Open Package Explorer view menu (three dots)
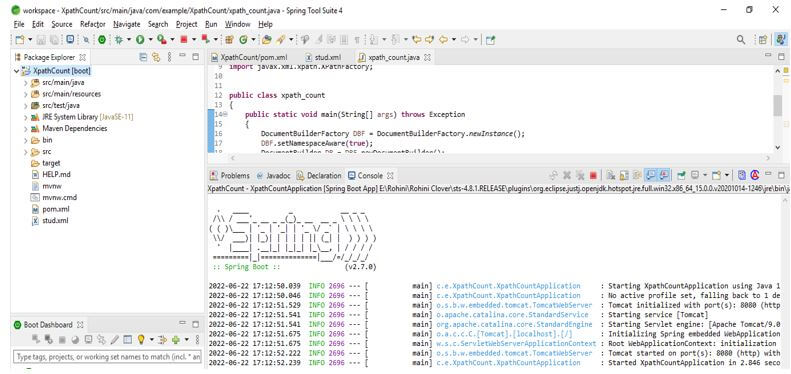 point(170,57)
